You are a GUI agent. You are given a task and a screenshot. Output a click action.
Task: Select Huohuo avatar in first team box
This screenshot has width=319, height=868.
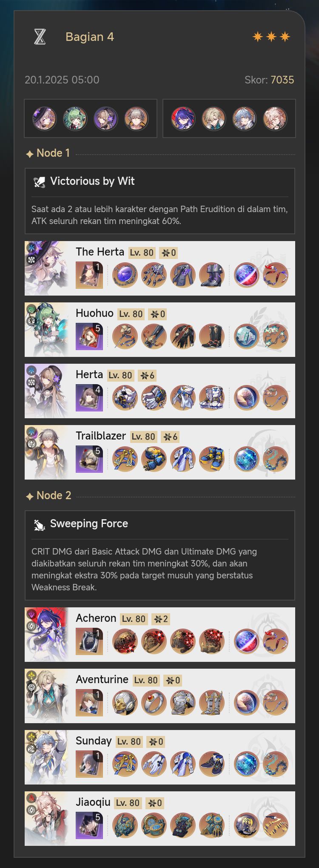coord(75,118)
